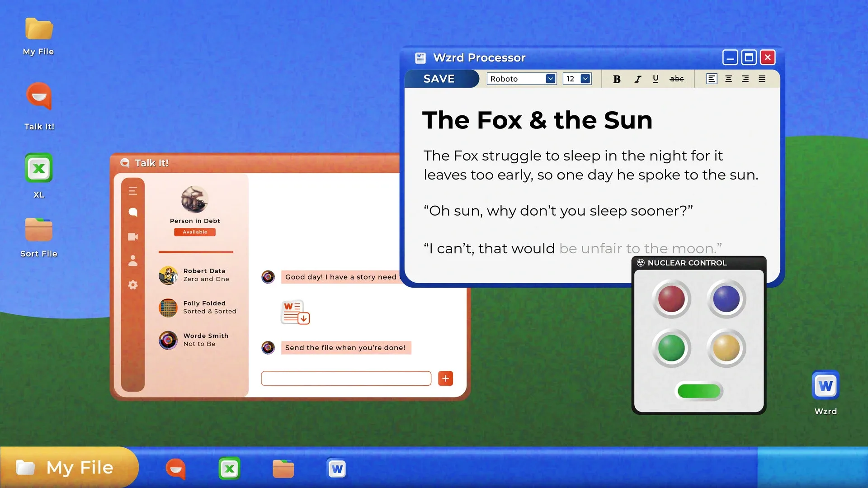Screen dimensions: 868x488
Task: Download the attached Wzrd document file
Action: 295,313
